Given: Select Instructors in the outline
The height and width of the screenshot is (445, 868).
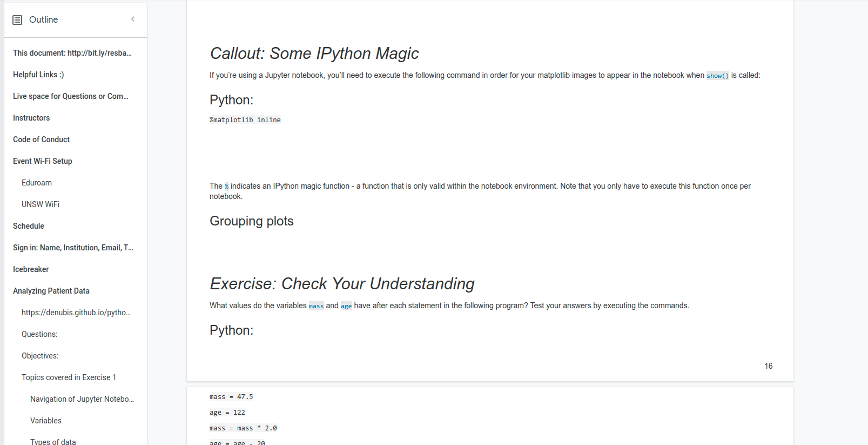Looking at the screenshot, I should (x=31, y=118).
